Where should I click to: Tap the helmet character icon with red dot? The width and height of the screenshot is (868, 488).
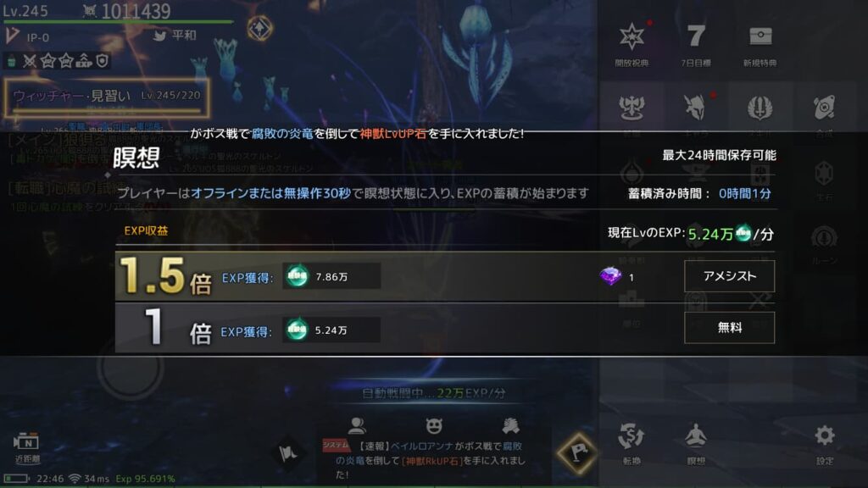pos(696,108)
